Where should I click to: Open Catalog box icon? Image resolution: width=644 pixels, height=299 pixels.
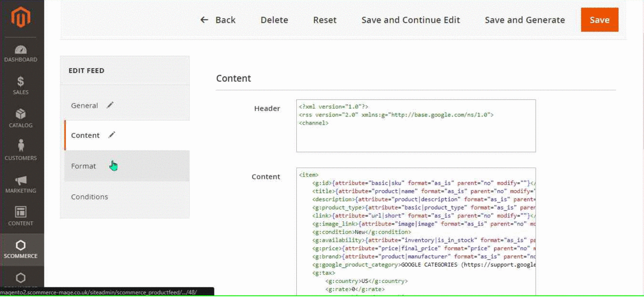(21, 114)
